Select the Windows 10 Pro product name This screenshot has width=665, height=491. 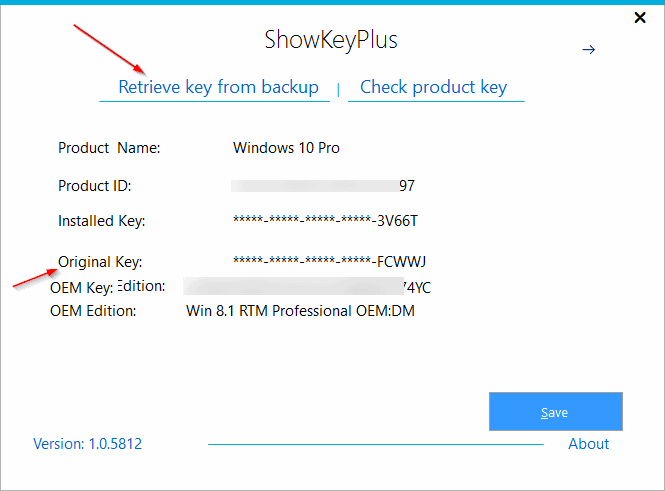click(x=286, y=148)
